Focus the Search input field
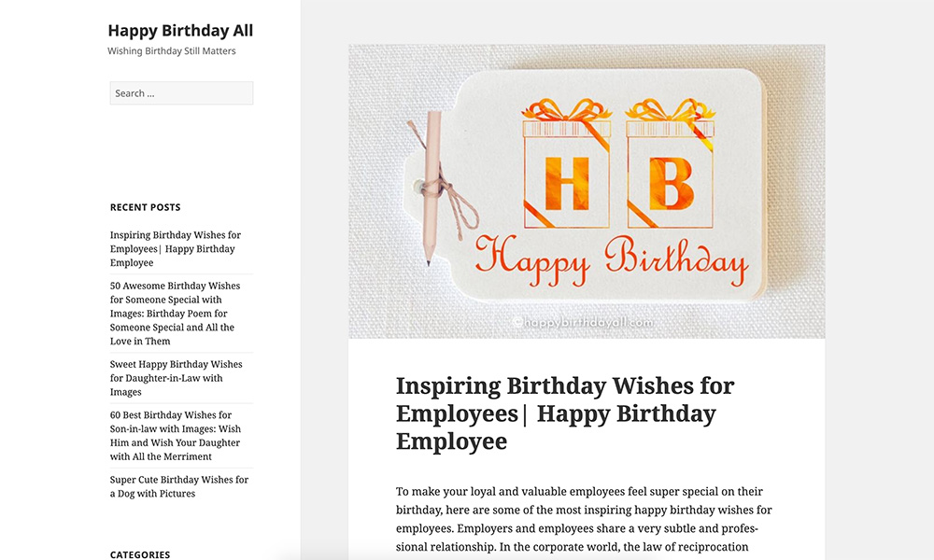Image resolution: width=934 pixels, height=560 pixels. click(182, 92)
